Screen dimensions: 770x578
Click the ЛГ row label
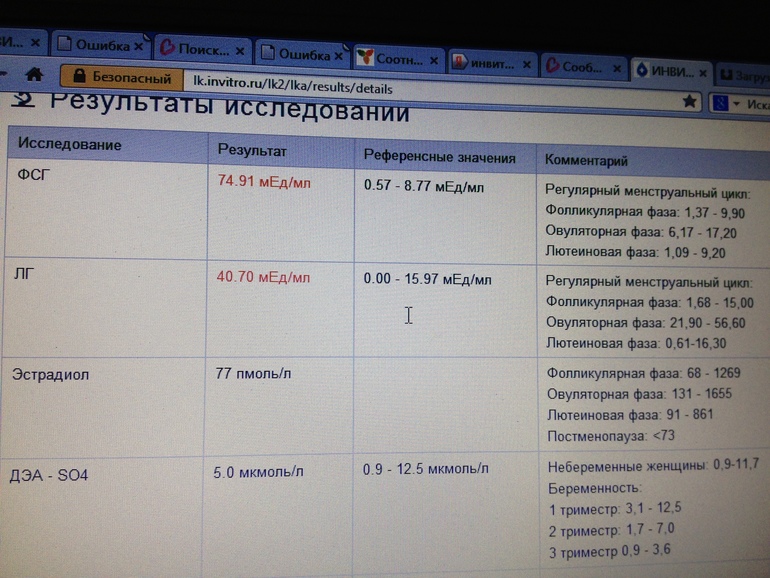click(25, 274)
